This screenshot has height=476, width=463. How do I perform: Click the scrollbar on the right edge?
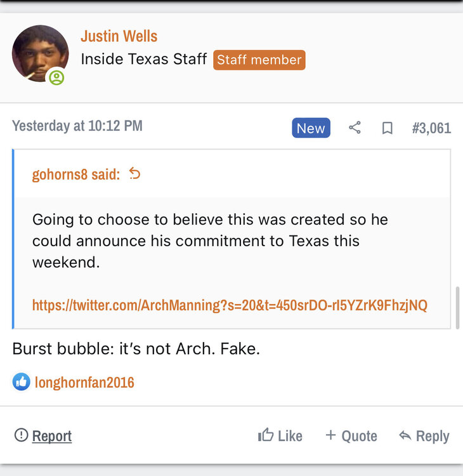point(458,307)
